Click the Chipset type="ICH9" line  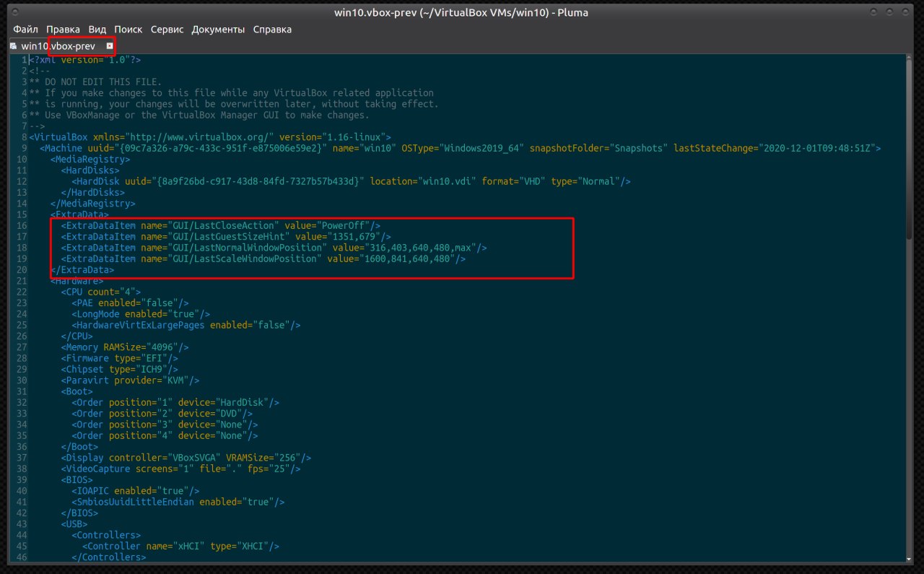119,370
